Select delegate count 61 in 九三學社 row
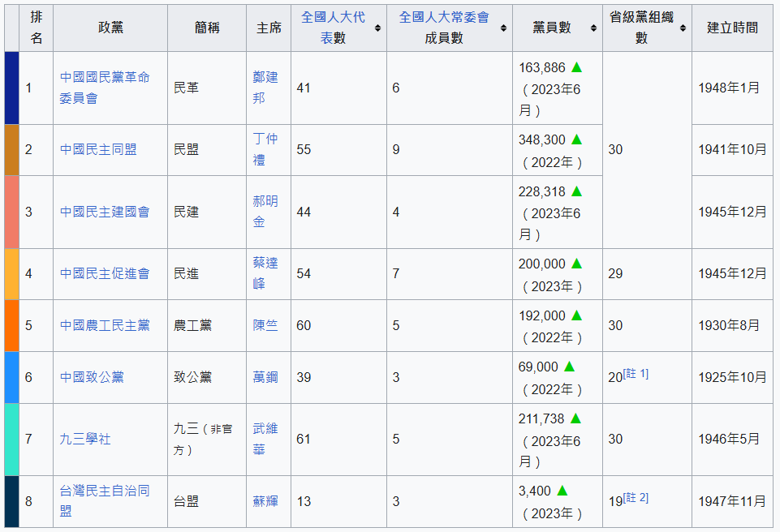This screenshot has width=780, height=532. [x=304, y=439]
